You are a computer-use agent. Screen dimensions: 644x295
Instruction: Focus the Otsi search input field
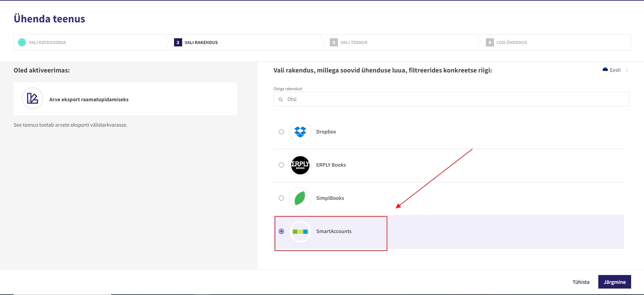[x=451, y=99]
